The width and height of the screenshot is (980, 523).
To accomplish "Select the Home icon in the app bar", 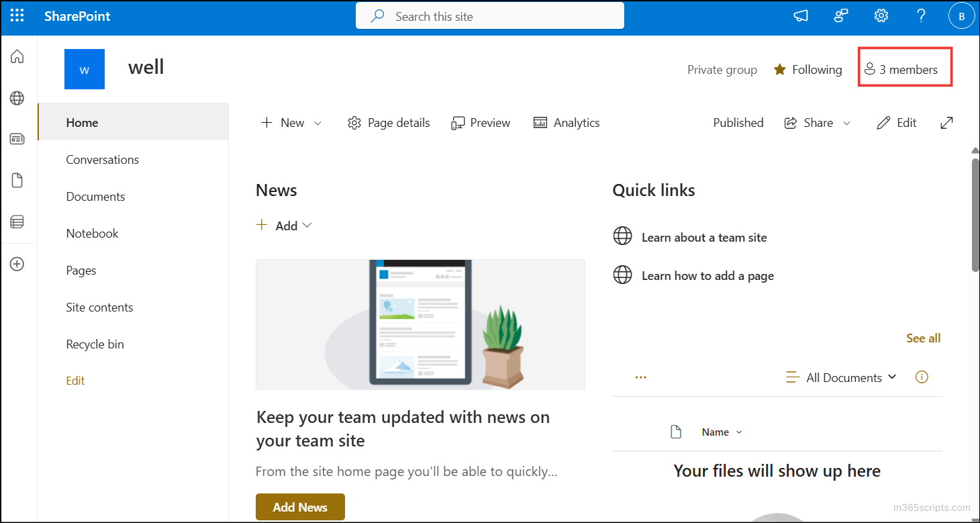I will coord(17,56).
